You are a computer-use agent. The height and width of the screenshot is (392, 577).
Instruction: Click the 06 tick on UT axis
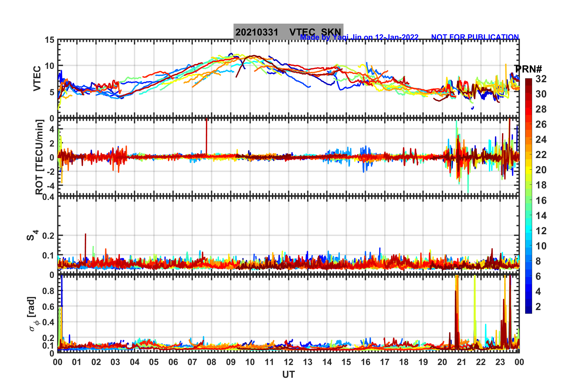point(173,362)
